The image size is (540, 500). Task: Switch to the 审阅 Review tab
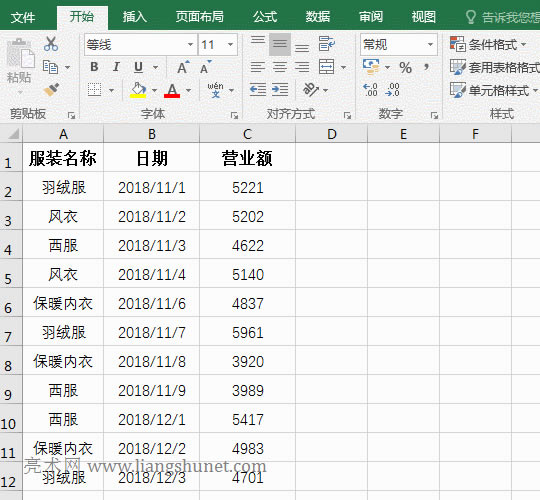[x=371, y=17]
